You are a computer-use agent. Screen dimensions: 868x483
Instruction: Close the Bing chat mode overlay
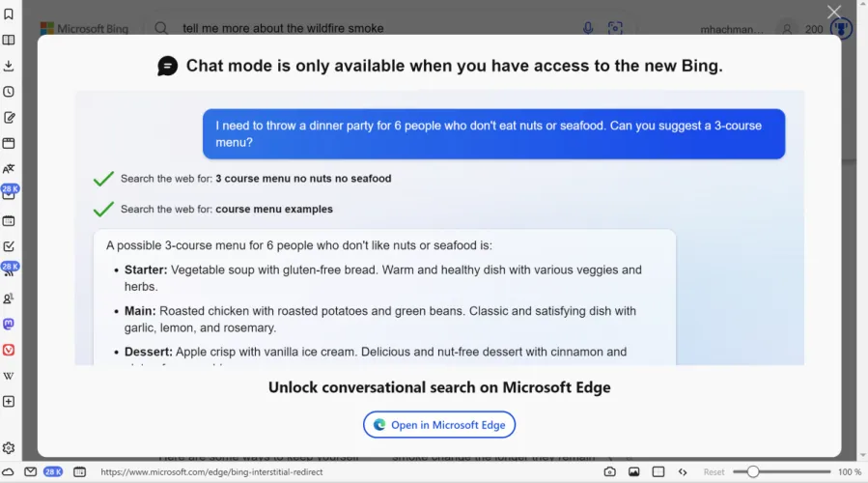834,12
